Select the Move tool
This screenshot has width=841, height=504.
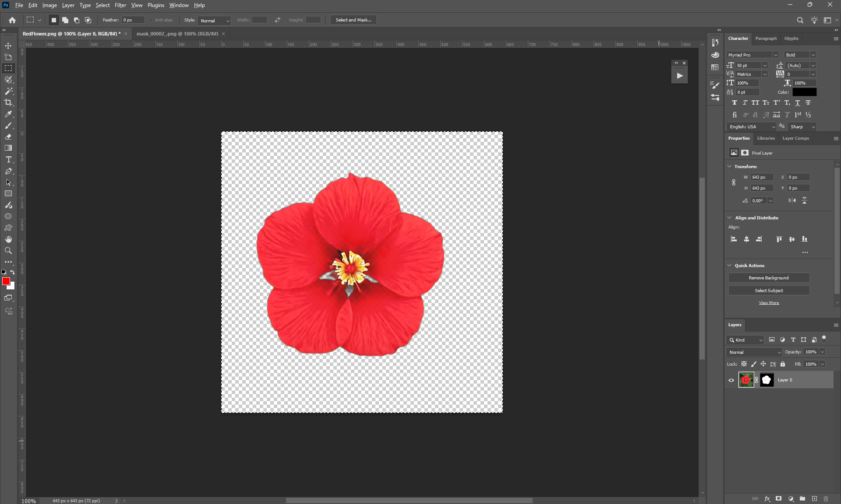(8, 46)
